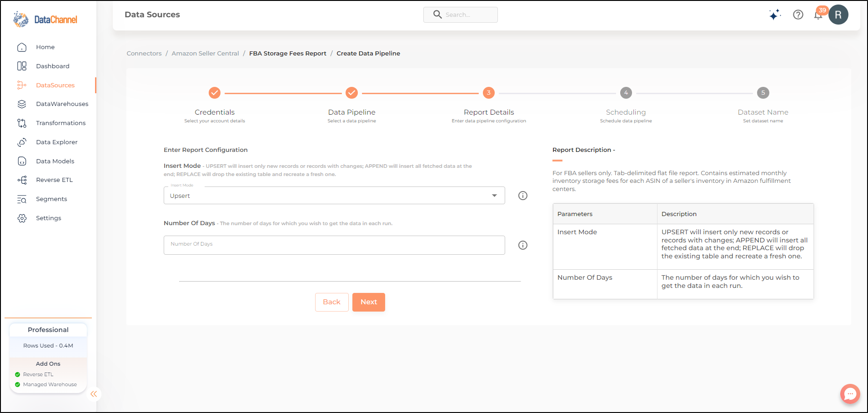Click info icon beside Number Of Days field
Image resolution: width=868 pixels, height=413 pixels.
(523, 245)
